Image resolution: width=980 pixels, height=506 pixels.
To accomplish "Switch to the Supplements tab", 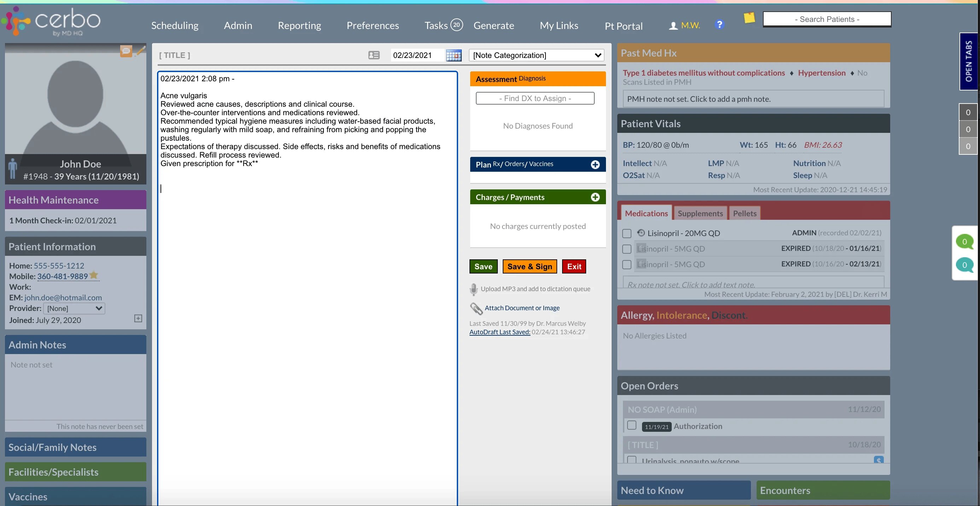I will [700, 214].
